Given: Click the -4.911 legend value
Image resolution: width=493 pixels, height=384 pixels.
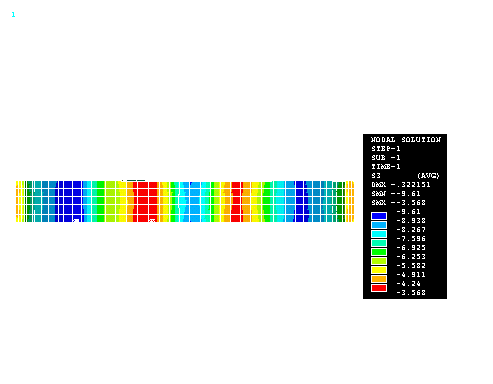Looking at the screenshot, I should 411,275.
